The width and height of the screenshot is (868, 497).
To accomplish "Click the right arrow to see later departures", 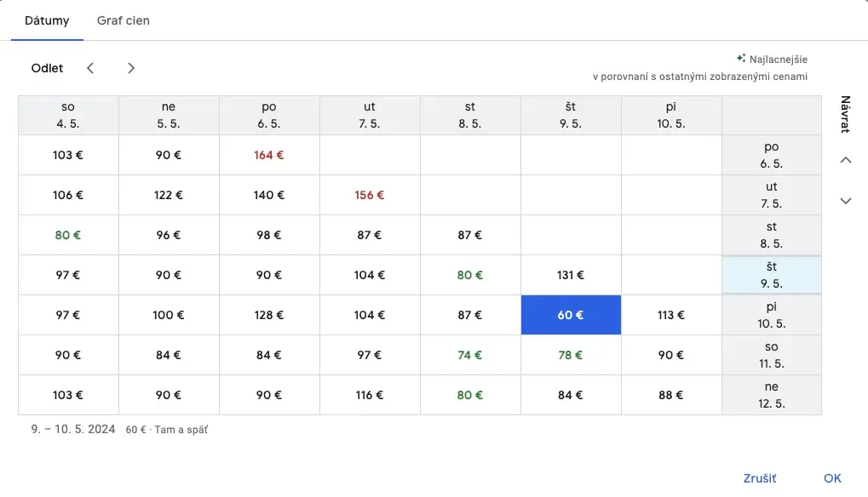I will click(131, 67).
